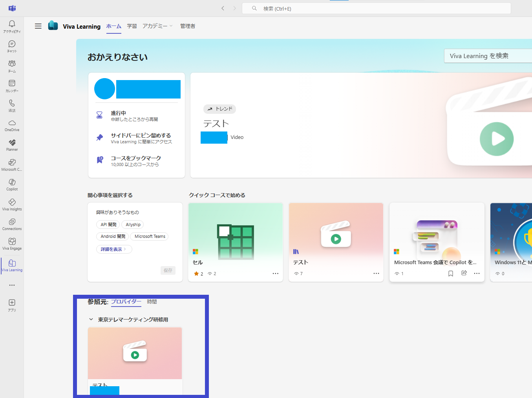This screenshot has width=532, height=398.
Task: Open more options on Microsoft Teams Copilot card
Action: 477,274
